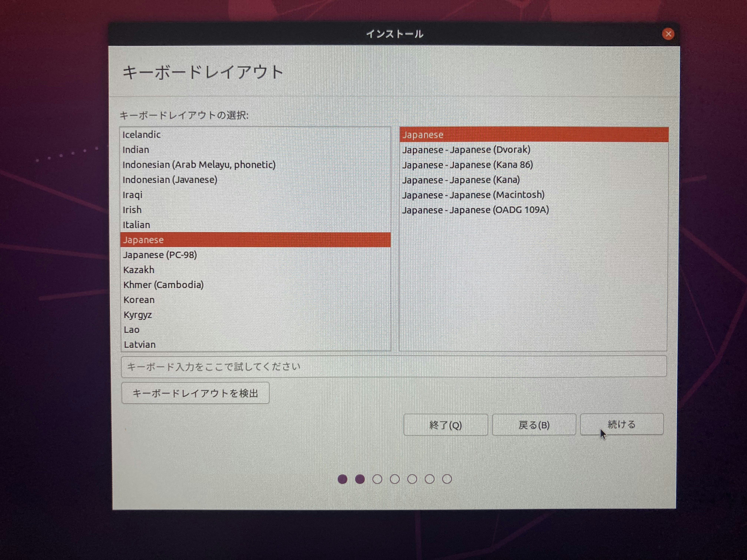
Task: Select Icelandic in the layout list
Action: [x=142, y=135]
